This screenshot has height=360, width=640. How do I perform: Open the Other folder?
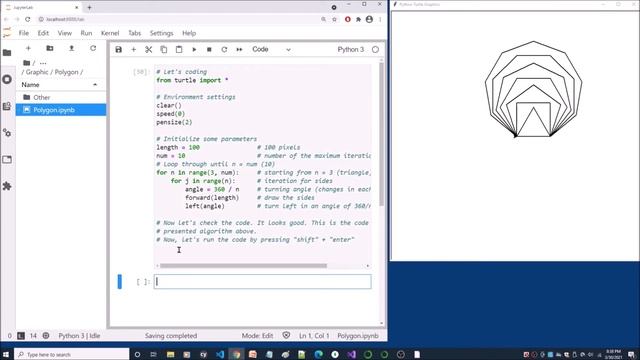click(x=60, y=97)
